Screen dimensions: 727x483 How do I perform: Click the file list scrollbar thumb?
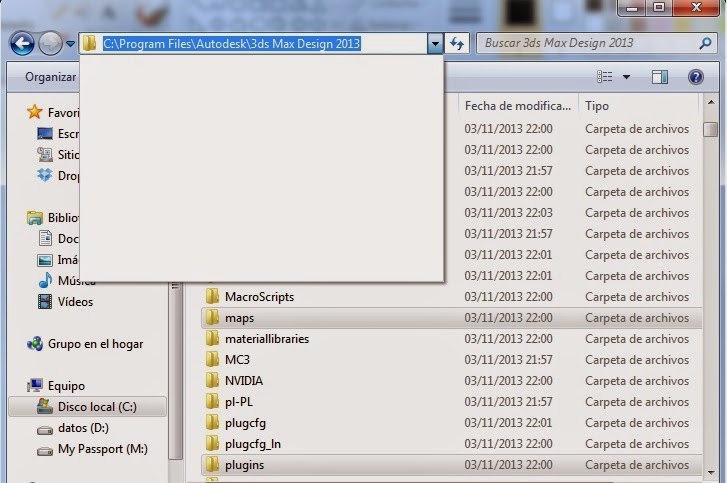710,129
